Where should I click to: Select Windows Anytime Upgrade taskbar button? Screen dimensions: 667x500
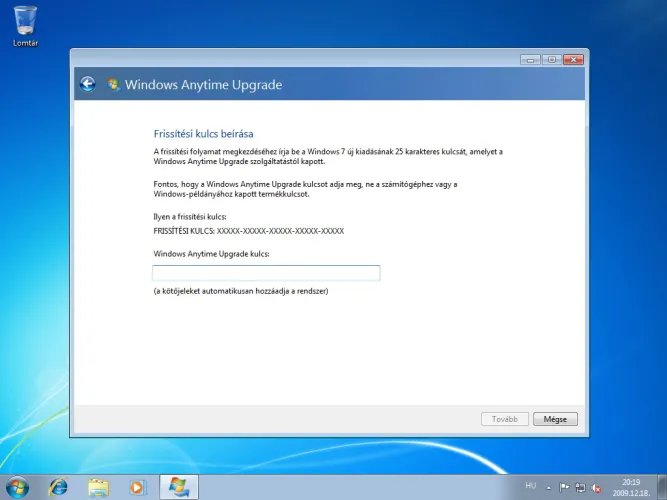(x=179, y=487)
